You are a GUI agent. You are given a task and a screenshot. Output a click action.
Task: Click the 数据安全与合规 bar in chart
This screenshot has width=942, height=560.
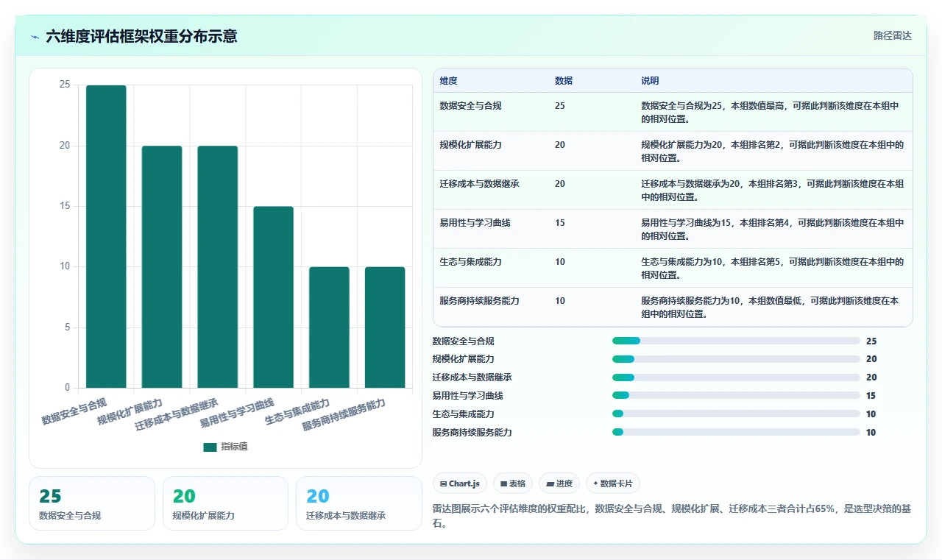106,236
